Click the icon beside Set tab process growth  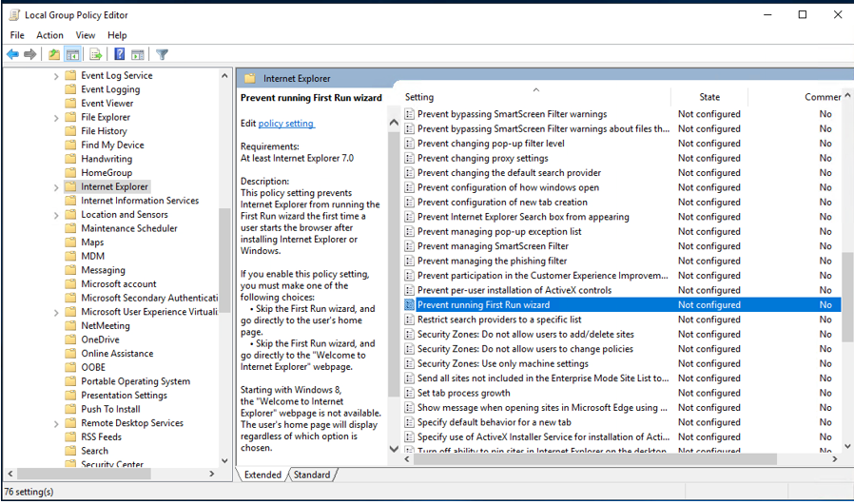pyautogui.click(x=410, y=393)
